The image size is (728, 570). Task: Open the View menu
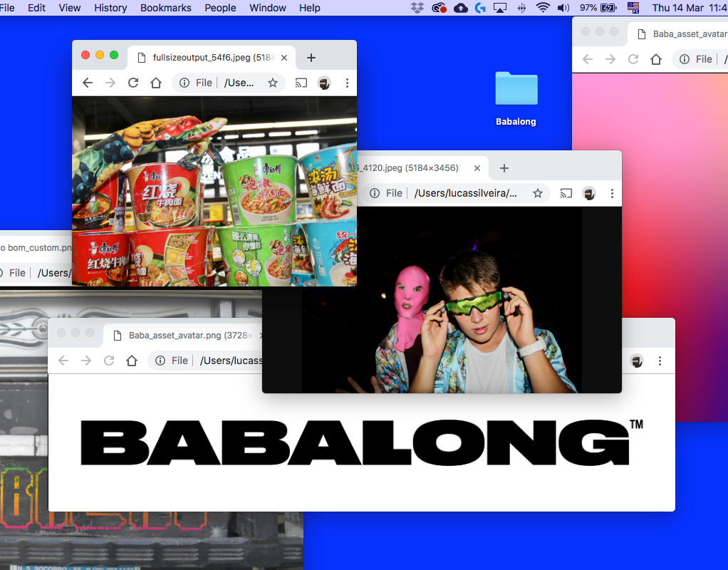click(70, 8)
